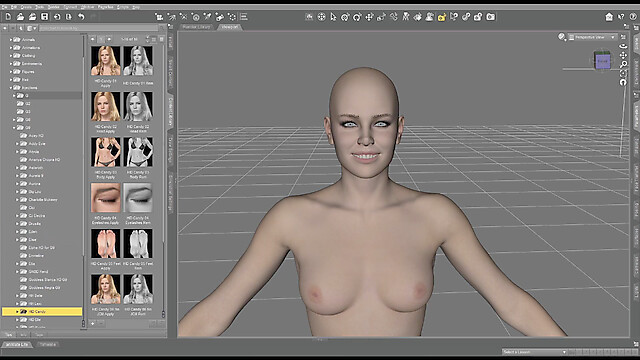
Task: Click the viewport magnifier zoom control
Action: click(623, 64)
